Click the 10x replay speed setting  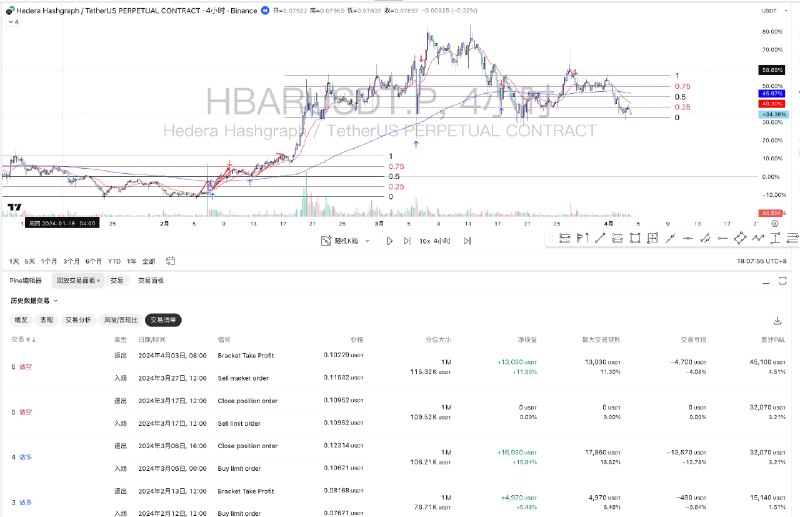click(x=424, y=241)
